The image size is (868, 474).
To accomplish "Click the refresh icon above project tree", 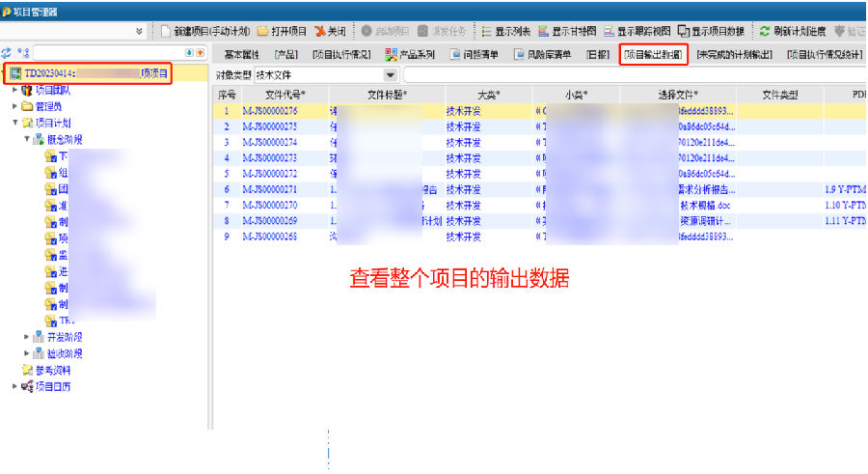I will 7,52.
